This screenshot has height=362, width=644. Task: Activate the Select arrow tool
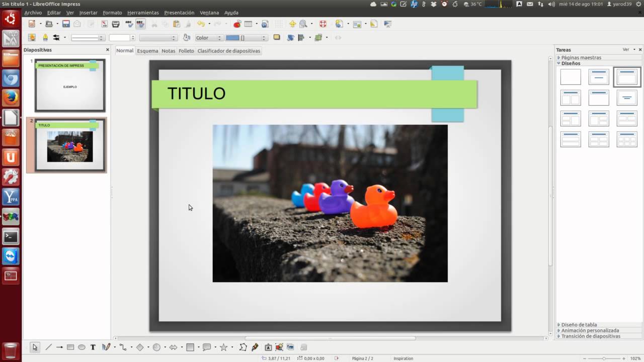pyautogui.click(x=35, y=347)
